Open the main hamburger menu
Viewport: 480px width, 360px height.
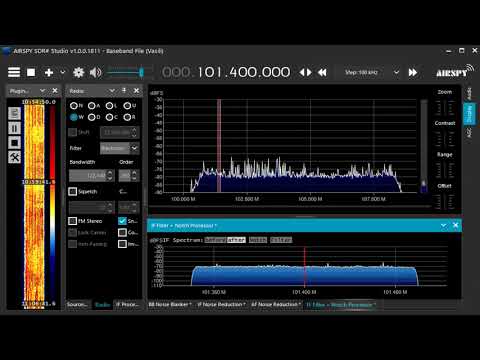tap(14, 72)
